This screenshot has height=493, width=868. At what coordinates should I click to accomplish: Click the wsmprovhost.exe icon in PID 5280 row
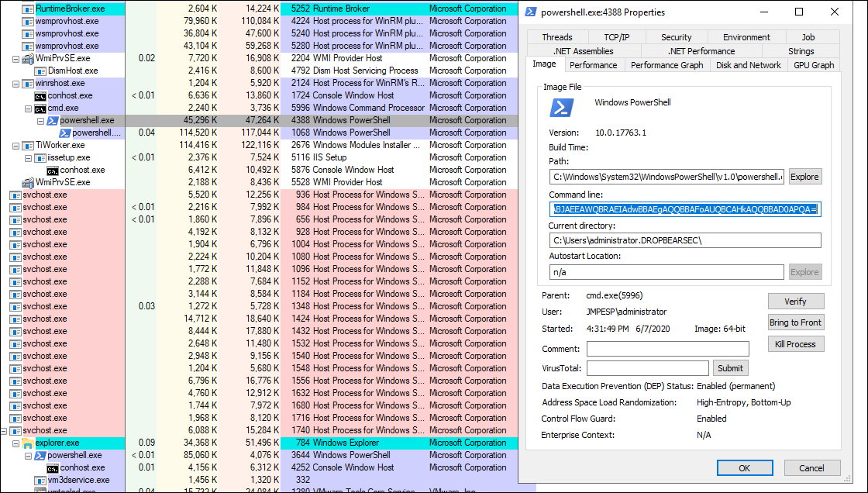[x=28, y=46]
